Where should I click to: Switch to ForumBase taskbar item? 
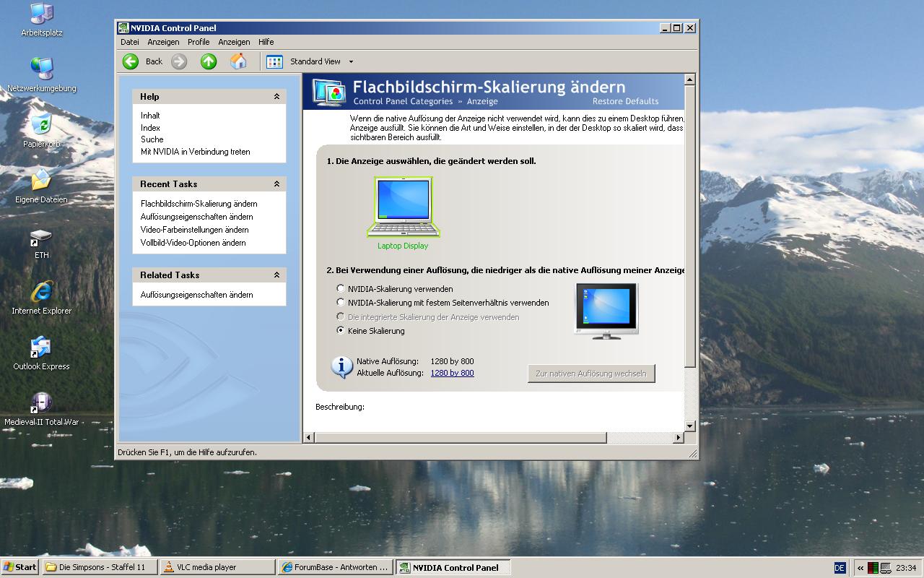pyautogui.click(x=336, y=567)
